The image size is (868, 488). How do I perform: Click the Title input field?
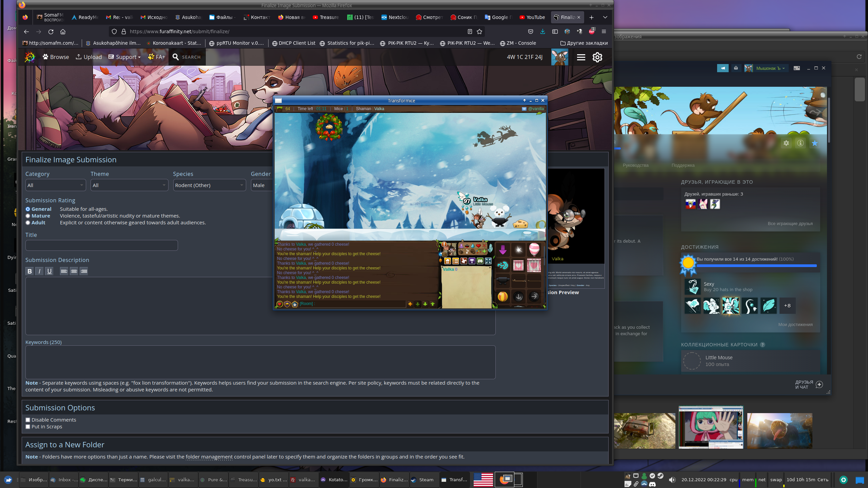click(x=101, y=245)
